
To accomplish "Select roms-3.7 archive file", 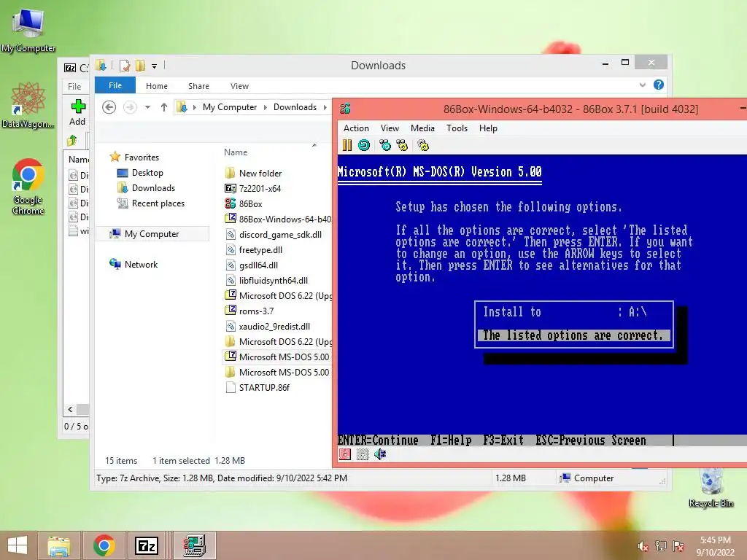I will 256,311.
